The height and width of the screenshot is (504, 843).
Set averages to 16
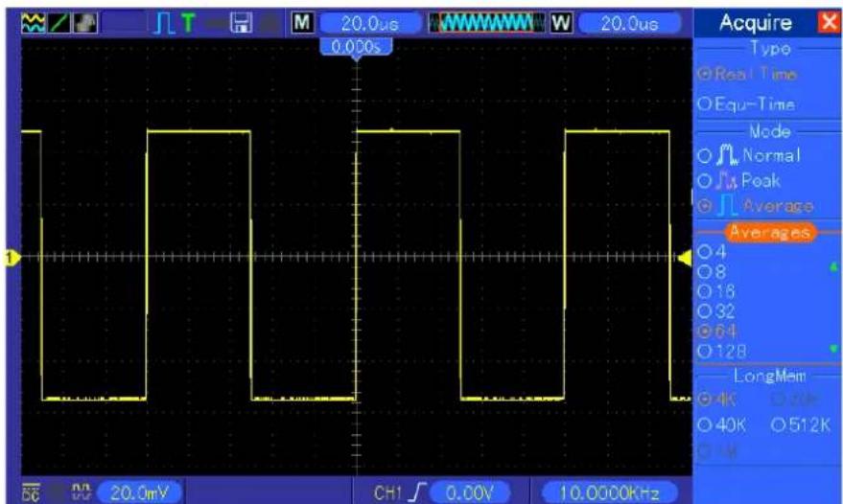coord(716,291)
